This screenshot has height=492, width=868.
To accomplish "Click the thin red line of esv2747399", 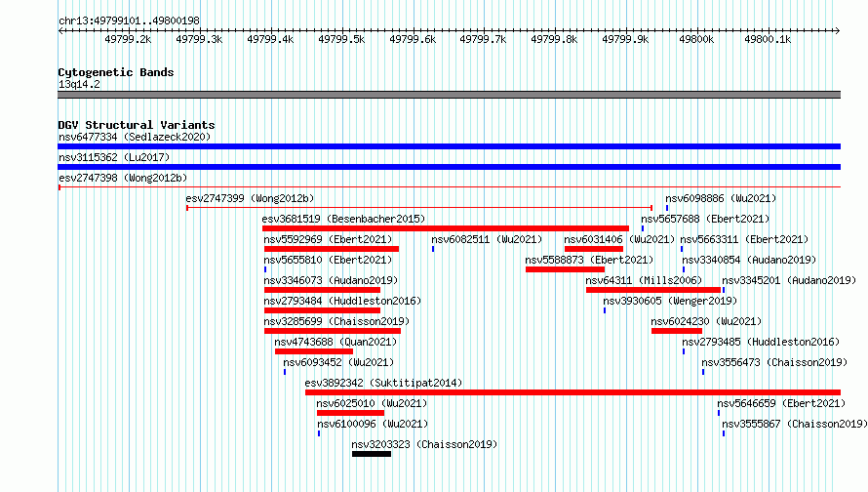I will click(419, 208).
